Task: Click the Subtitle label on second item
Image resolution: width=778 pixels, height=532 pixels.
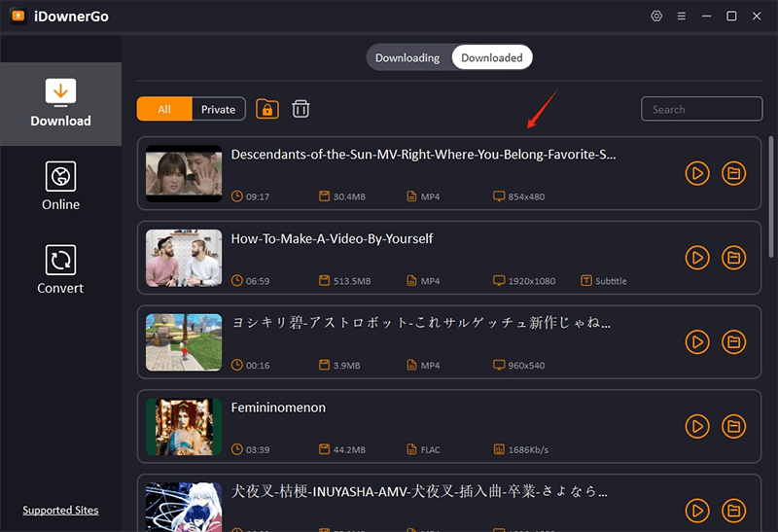Action: tap(611, 281)
